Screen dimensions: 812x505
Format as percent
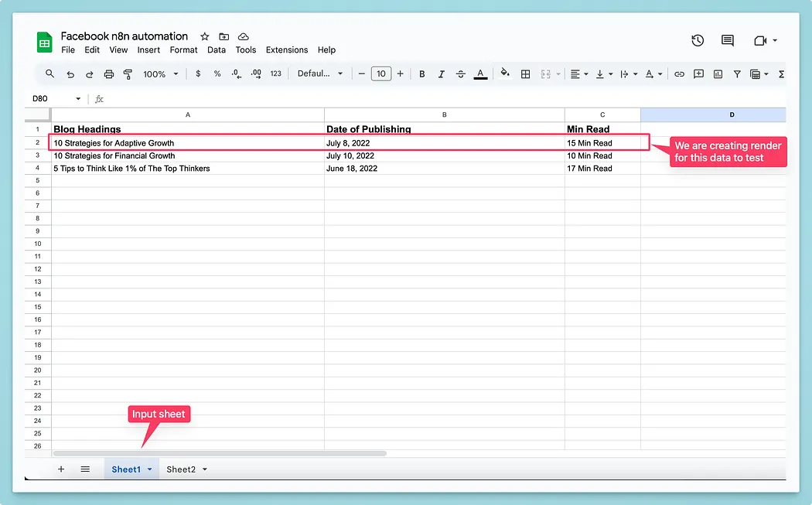click(217, 74)
